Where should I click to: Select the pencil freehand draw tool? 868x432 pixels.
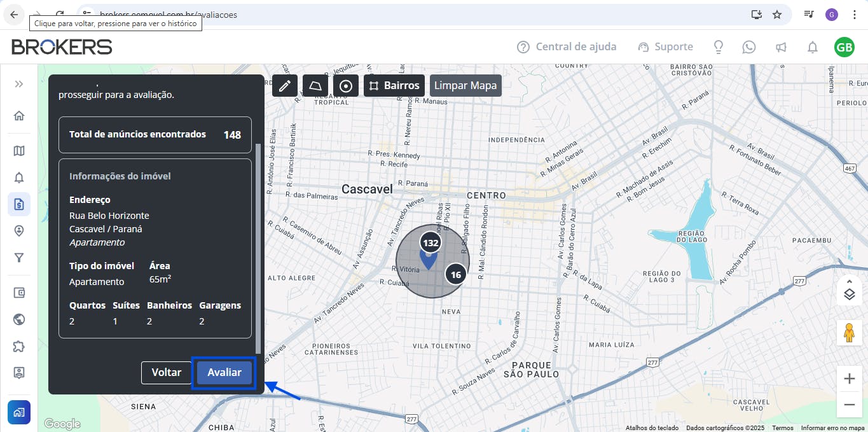pos(284,86)
